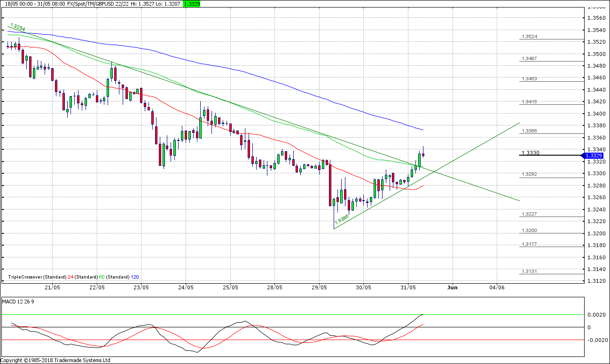Click the green 1.3329 price box in header

192,3
